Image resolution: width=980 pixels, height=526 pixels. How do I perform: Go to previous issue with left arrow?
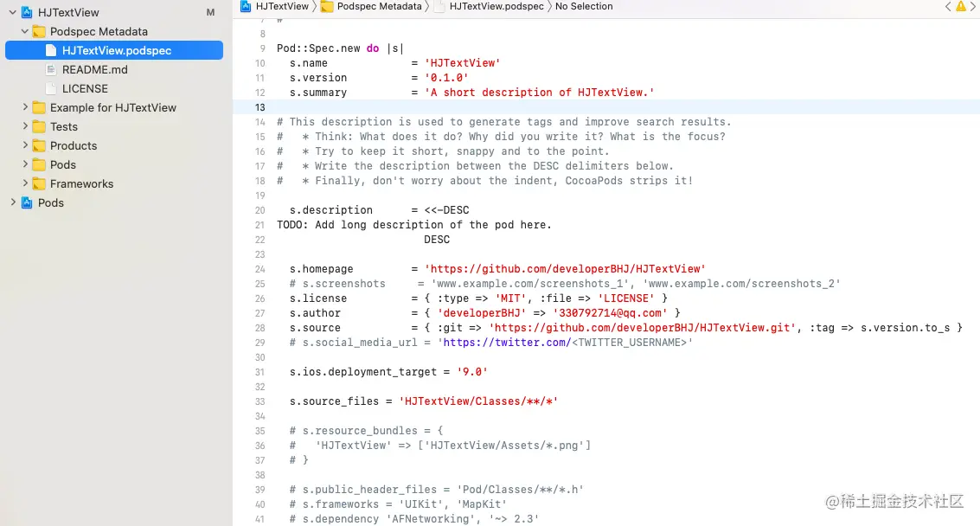coord(948,6)
